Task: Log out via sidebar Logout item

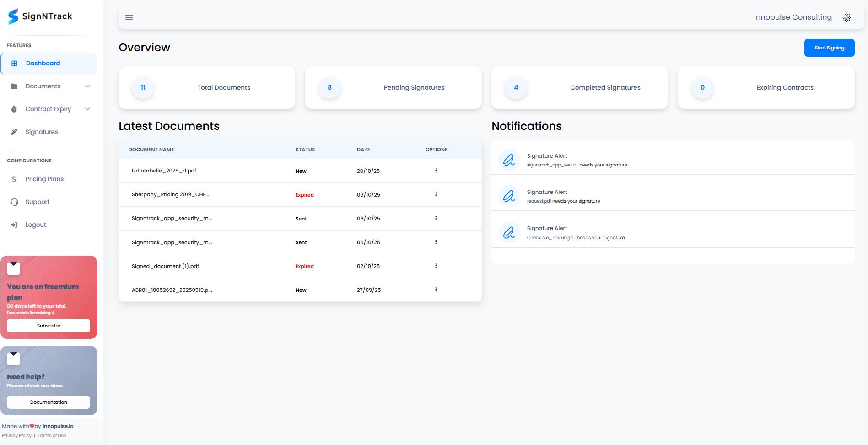Action: 36,225
